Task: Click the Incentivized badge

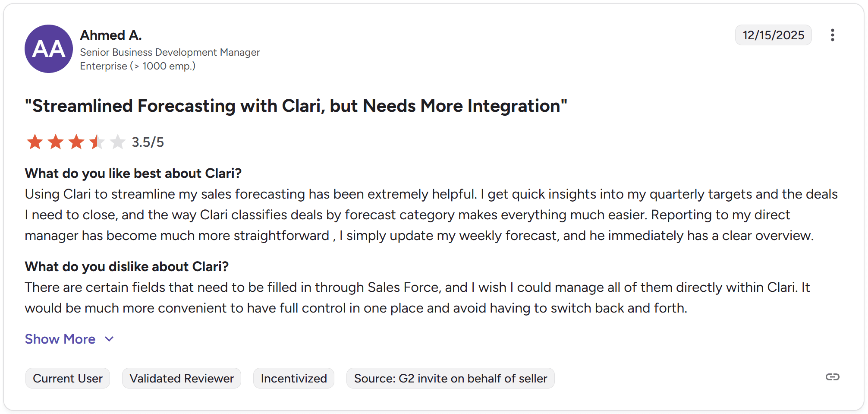Action: click(294, 378)
